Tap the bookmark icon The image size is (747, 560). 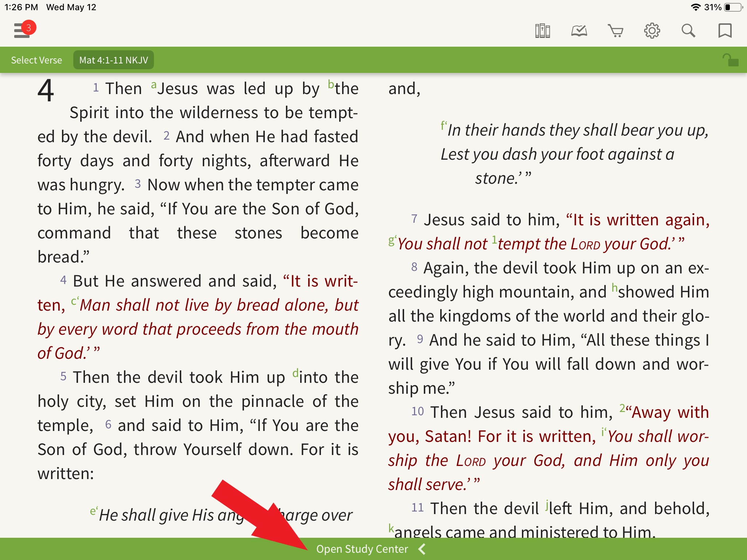pos(725,31)
